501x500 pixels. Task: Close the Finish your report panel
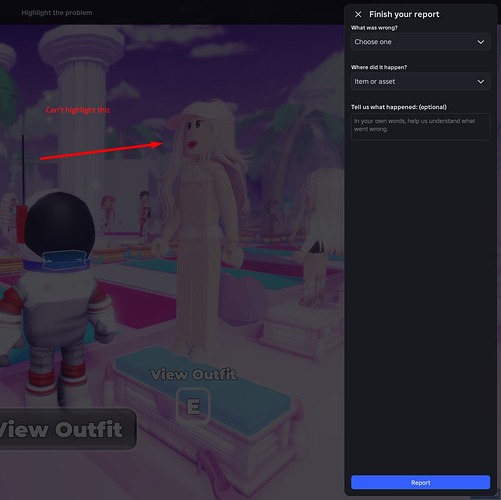(358, 14)
